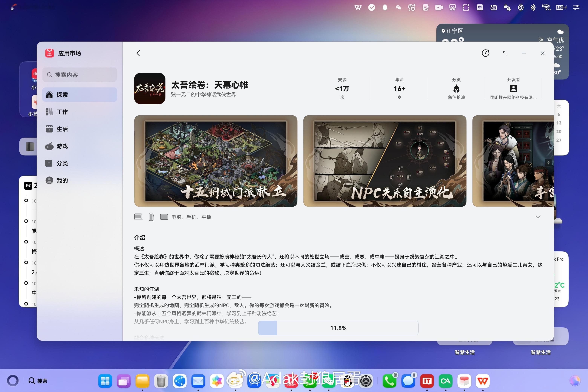The width and height of the screenshot is (588, 392).
Task: Open Bluetooth settings in status bar
Action: [533, 8]
